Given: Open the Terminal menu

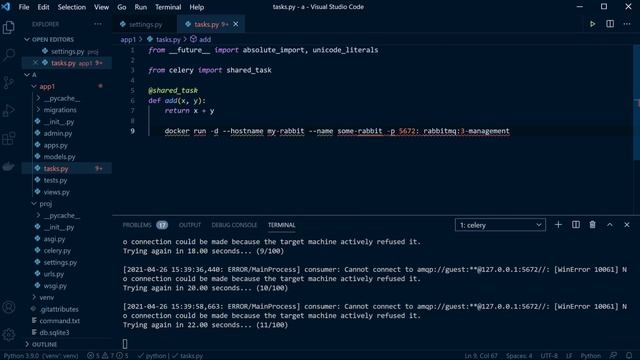Looking at the screenshot, I should pos(168,7).
